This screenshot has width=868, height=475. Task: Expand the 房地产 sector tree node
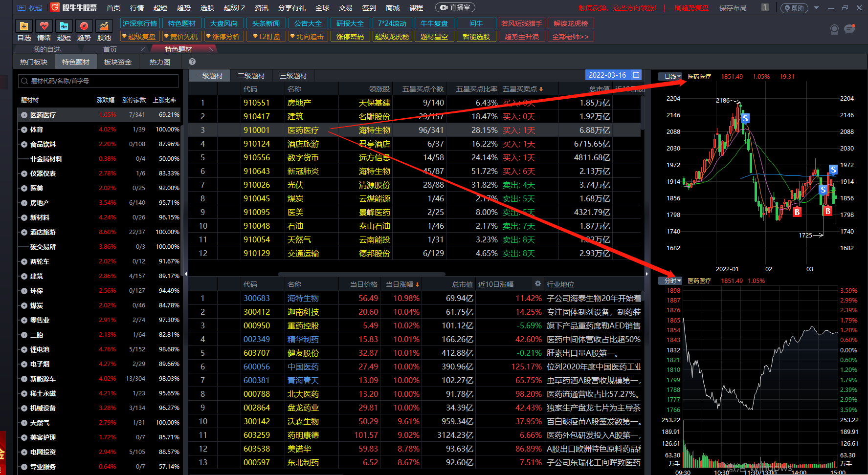24,203
